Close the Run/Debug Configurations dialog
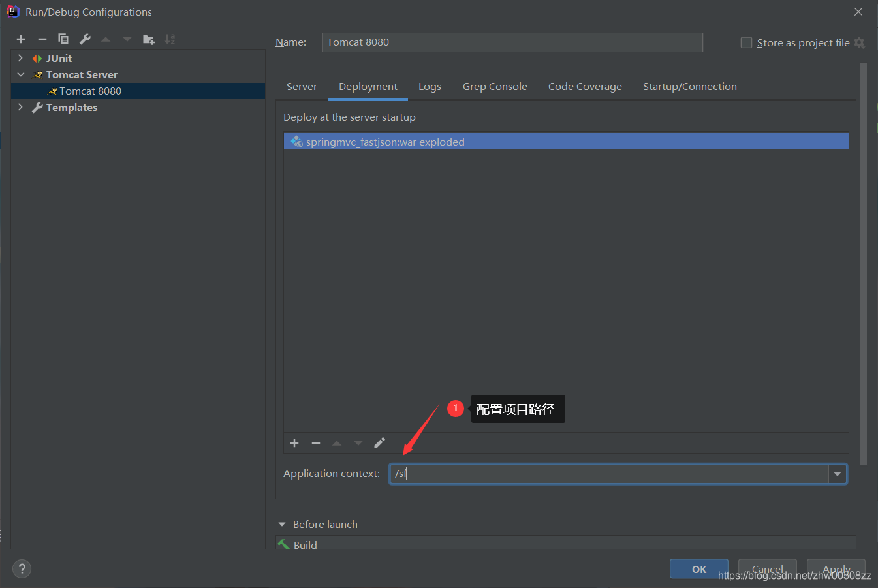The width and height of the screenshot is (878, 588). [x=858, y=12]
